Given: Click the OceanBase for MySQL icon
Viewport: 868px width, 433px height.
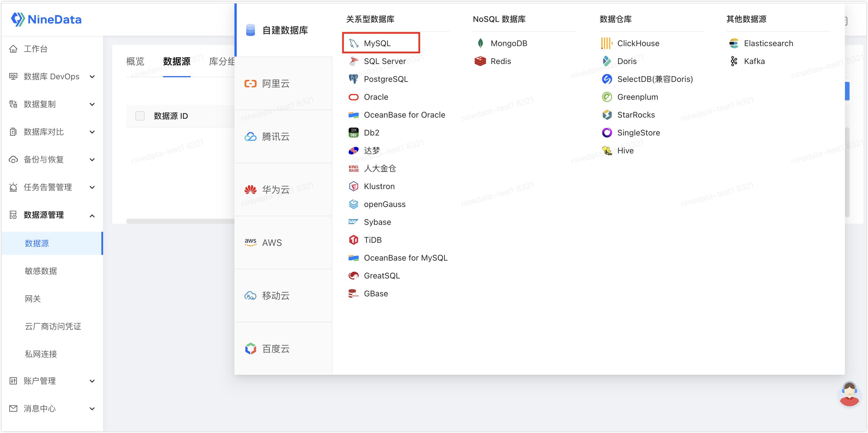Looking at the screenshot, I should click(353, 258).
